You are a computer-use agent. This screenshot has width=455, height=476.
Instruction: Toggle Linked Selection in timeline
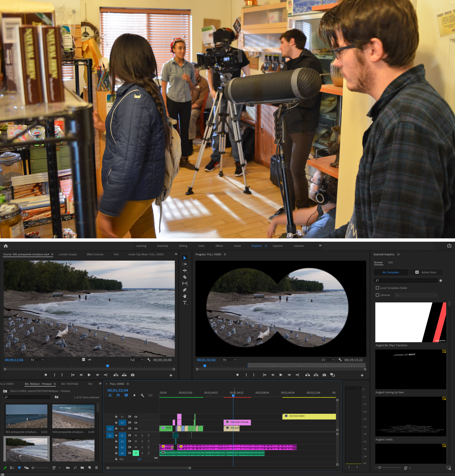pyautogui.click(x=126, y=395)
